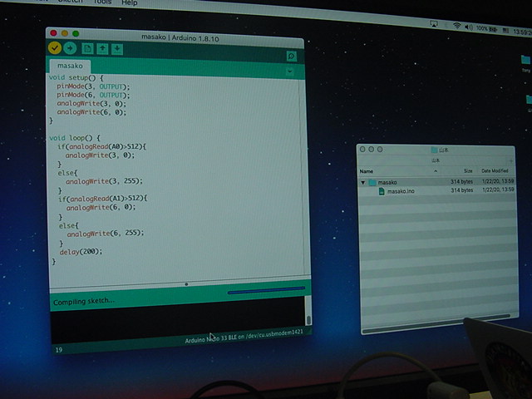Click line number 19 in status bar

pos(59,350)
